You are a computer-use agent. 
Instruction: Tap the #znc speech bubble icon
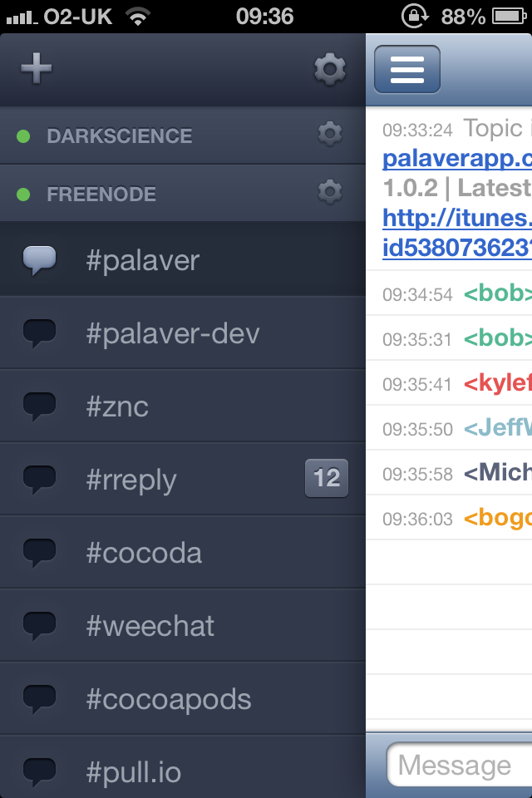pos(40,406)
